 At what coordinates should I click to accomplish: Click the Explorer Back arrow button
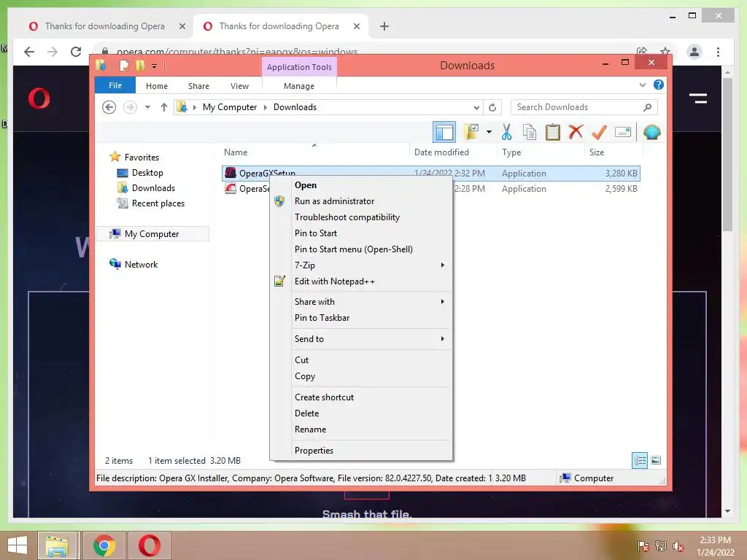click(109, 107)
